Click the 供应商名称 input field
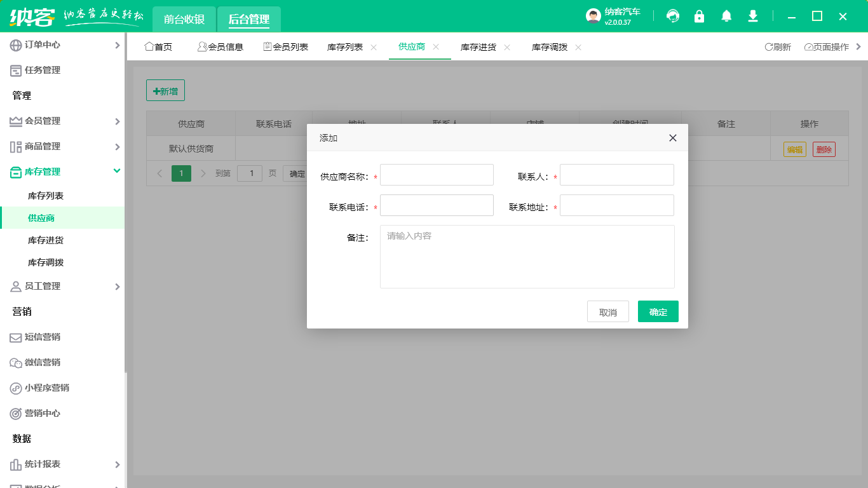 [x=437, y=175]
